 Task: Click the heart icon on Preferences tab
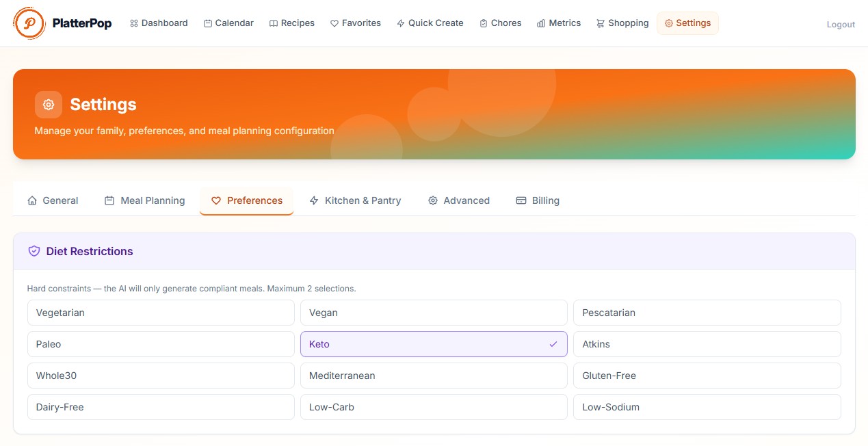216,200
